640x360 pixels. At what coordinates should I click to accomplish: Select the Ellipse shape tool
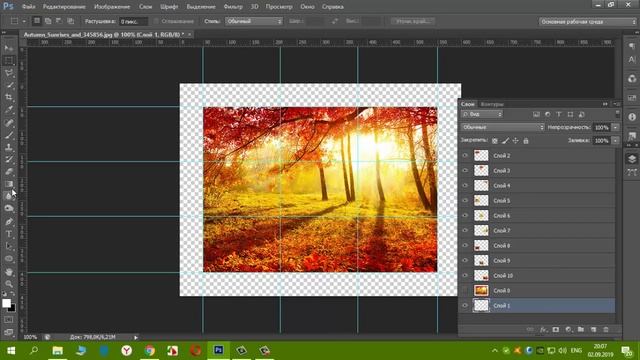click(x=9, y=259)
